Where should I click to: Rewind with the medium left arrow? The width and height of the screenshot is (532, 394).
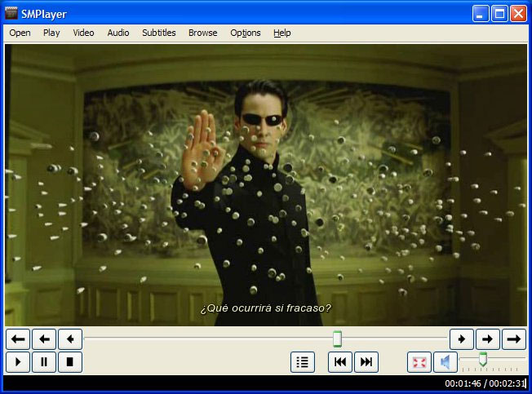coord(44,339)
